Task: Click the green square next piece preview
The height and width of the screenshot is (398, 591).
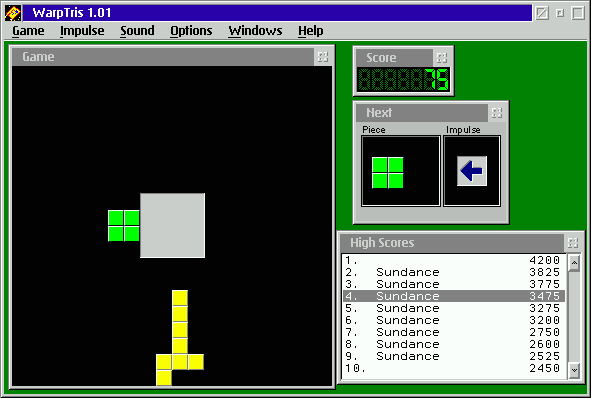Action: [x=387, y=173]
